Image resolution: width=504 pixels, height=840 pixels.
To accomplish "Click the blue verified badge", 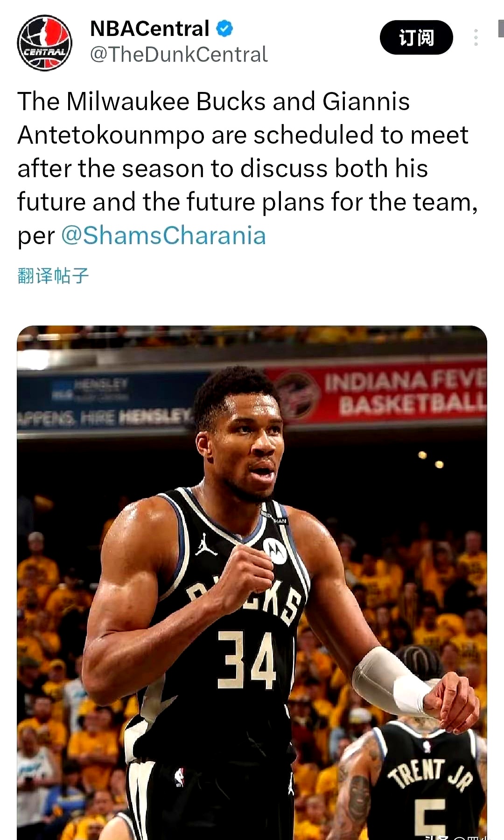I will [224, 28].
